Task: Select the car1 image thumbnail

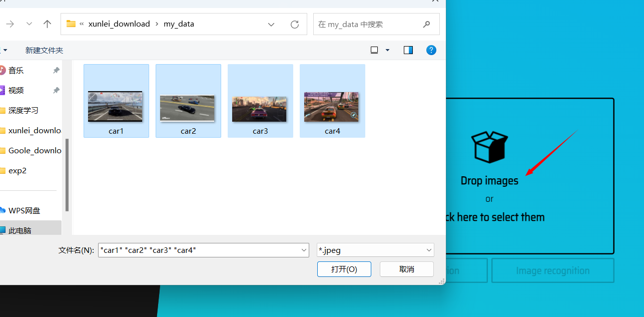Action: (x=116, y=106)
